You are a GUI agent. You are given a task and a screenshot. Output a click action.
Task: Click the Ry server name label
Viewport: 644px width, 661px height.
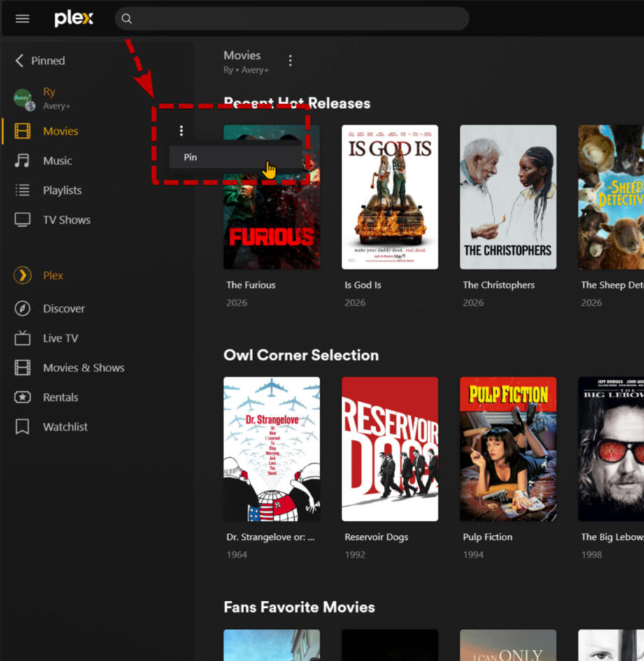coord(49,92)
